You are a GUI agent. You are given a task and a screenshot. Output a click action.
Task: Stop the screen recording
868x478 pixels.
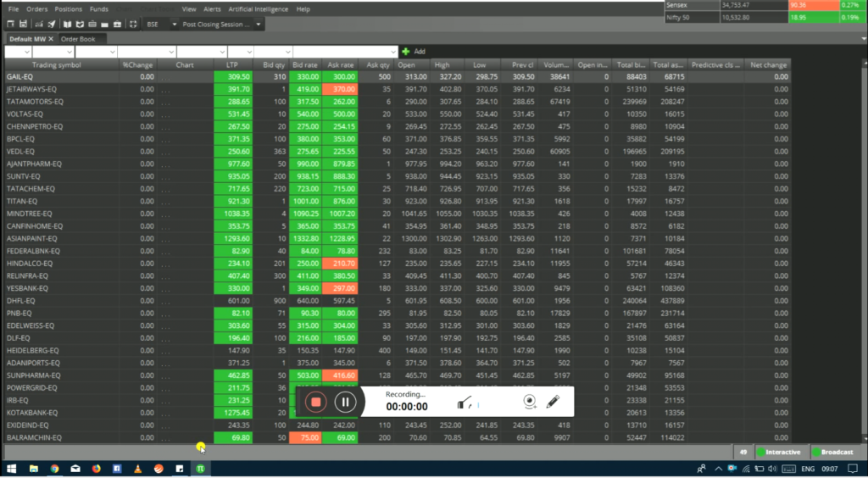(x=315, y=403)
